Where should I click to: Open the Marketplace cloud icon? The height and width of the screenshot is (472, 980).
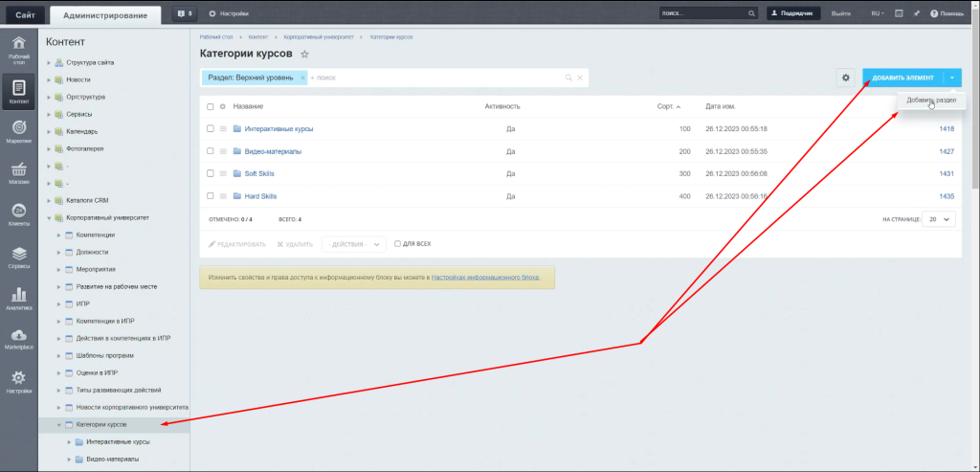coord(18,339)
